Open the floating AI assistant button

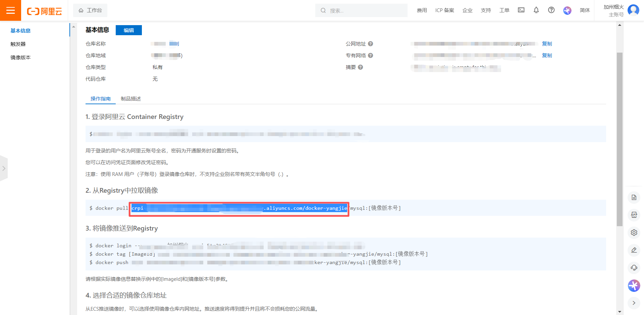[x=634, y=286]
